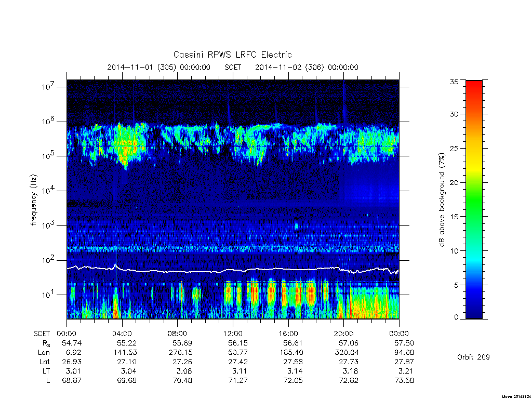532x399 pixels.
Task: Click the SCET label in the header
Action: 233,67
